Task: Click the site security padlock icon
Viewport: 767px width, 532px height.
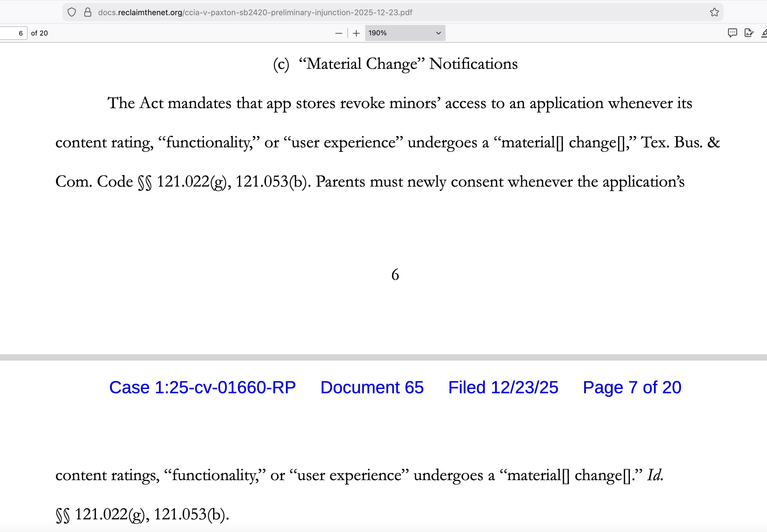Action: (88, 12)
